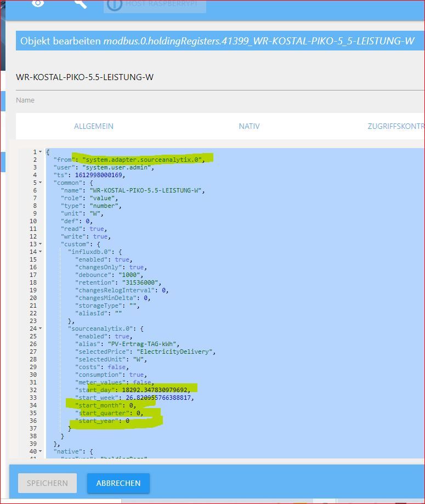Image resolution: width=425 pixels, height=504 pixels.
Task: Collapse the "custom" block at line 13
Action: 40,244
